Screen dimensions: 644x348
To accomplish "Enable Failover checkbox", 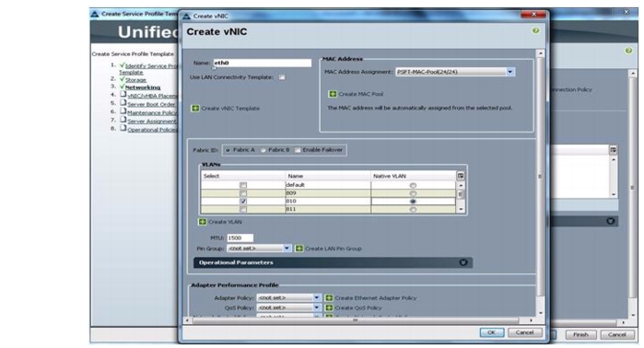I will 298,150.
